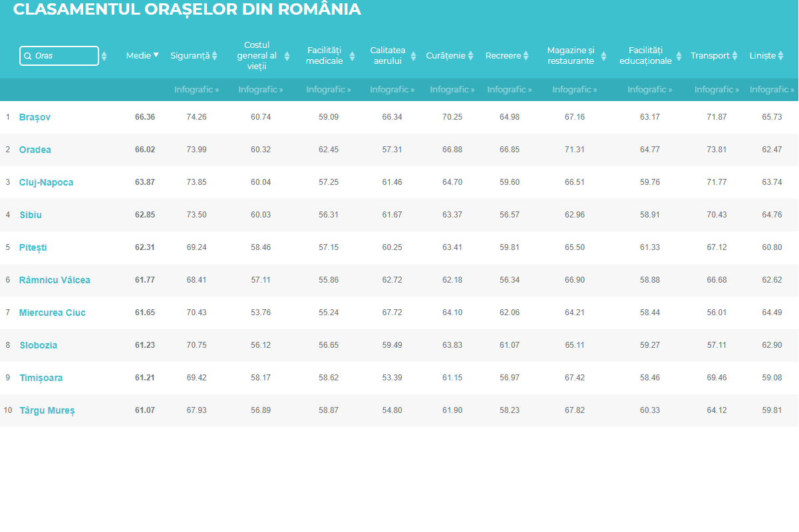Image resolution: width=799 pixels, height=532 pixels.
Task: Open Infografic link under Liniște
Action: click(772, 90)
